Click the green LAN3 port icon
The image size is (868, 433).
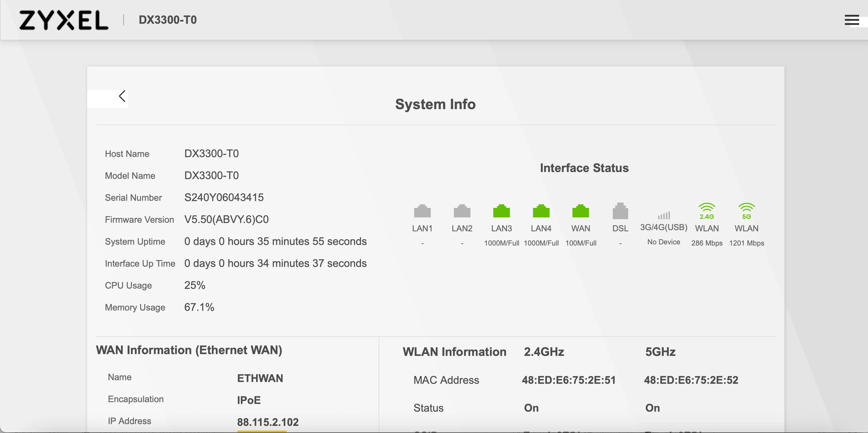pos(501,211)
